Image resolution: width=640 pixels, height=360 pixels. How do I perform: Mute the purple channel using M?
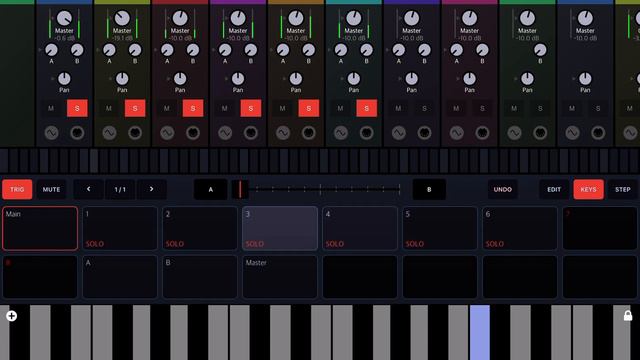point(224,108)
